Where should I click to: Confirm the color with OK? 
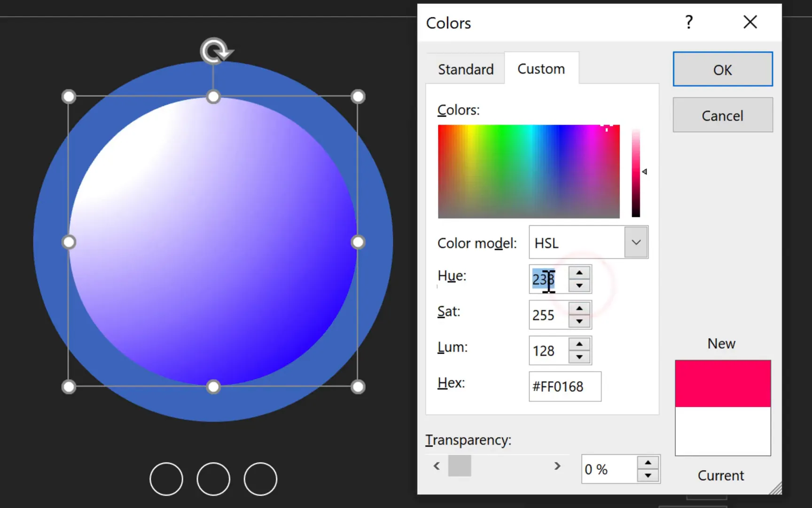pyautogui.click(x=722, y=69)
